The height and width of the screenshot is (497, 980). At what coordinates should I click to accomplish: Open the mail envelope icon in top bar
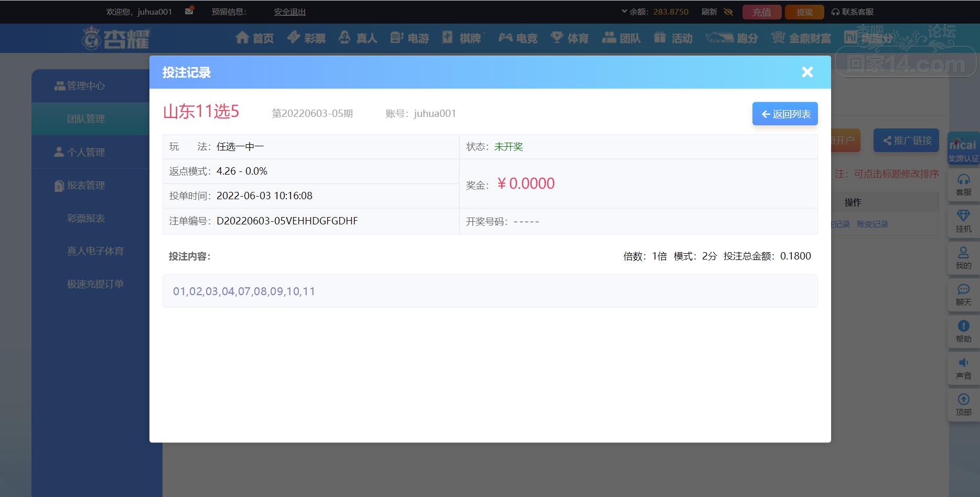coord(189,11)
